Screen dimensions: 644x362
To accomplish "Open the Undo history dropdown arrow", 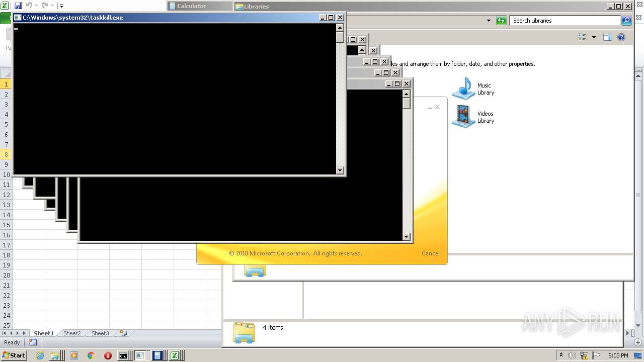I will pos(36,6).
